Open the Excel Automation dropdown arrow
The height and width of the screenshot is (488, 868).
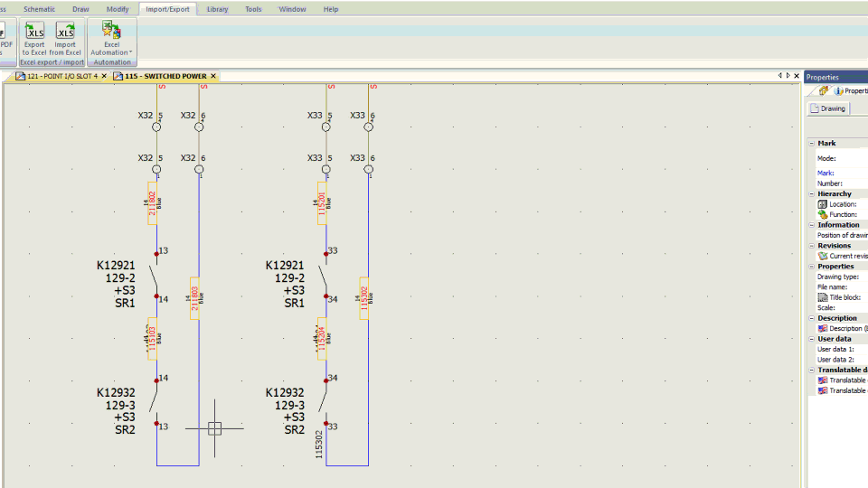[130, 52]
